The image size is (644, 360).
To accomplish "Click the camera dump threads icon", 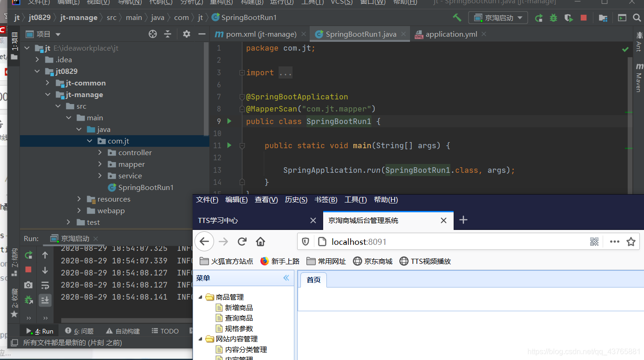I will 28,285.
